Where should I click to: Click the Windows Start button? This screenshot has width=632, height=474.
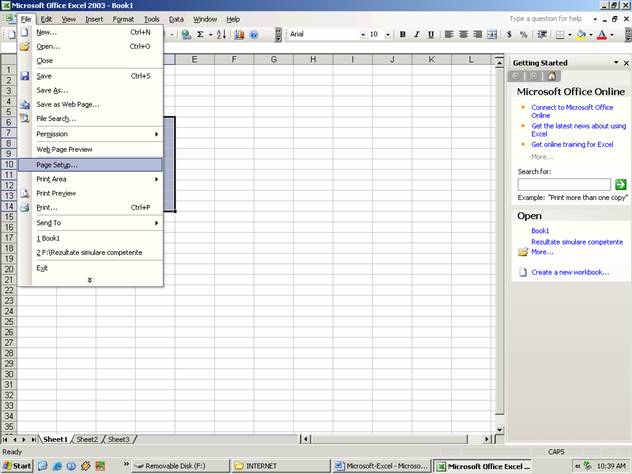[17, 466]
